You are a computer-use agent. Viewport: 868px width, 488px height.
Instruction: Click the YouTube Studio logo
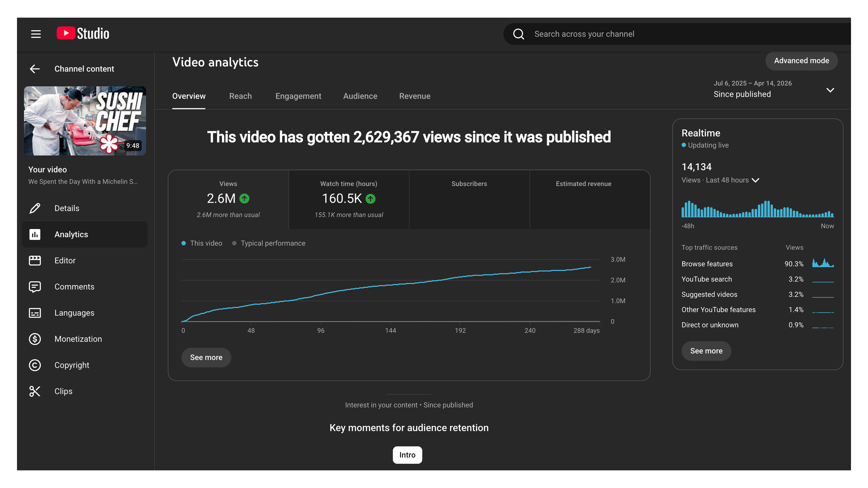pyautogui.click(x=83, y=34)
